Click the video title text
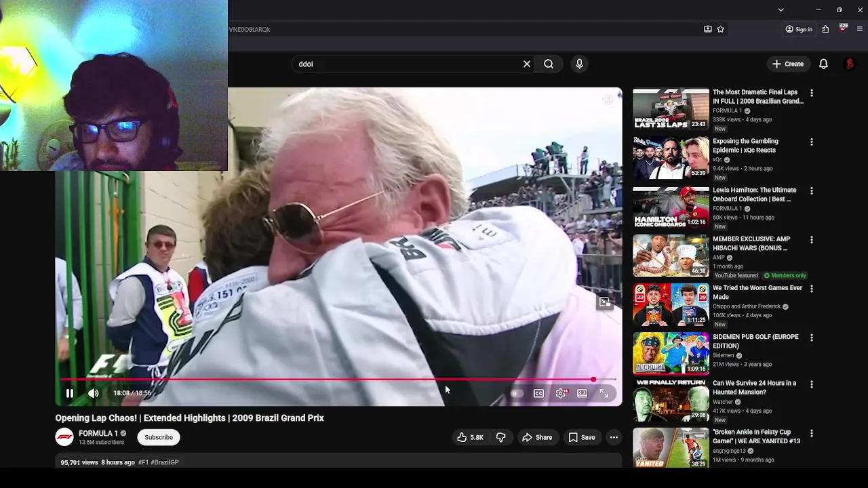The height and width of the screenshot is (488, 868). [x=190, y=418]
